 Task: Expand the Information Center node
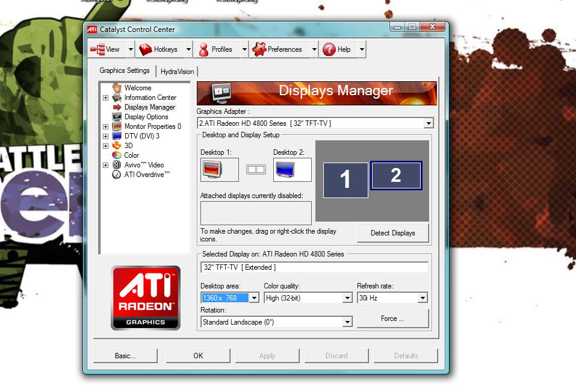click(106, 98)
